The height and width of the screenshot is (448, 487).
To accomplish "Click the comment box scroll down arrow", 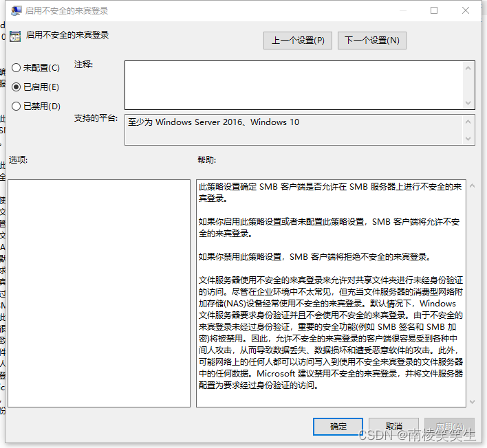I will 468,102.
